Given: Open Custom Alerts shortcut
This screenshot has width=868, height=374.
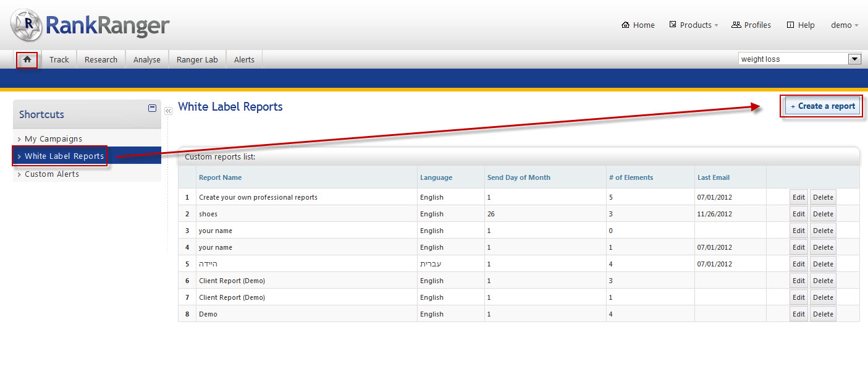Looking at the screenshot, I should point(52,174).
